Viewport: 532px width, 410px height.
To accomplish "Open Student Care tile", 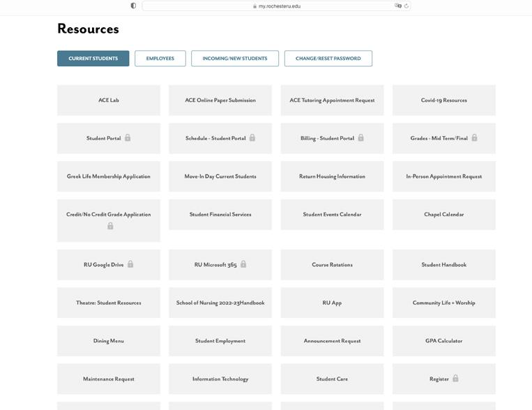I will coord(332,379).
